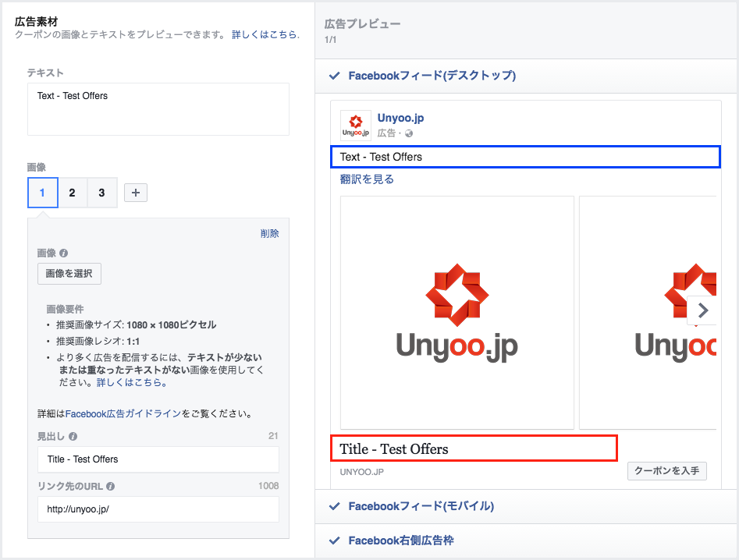Open the Facebook広告ガイドライン link
739x560 pixels.
(x=123, y=413)
